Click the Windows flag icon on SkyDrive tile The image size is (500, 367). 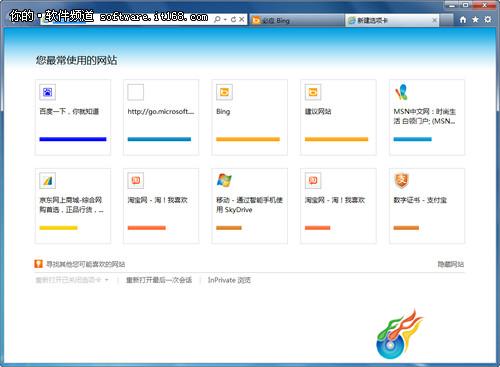point(224,180)
